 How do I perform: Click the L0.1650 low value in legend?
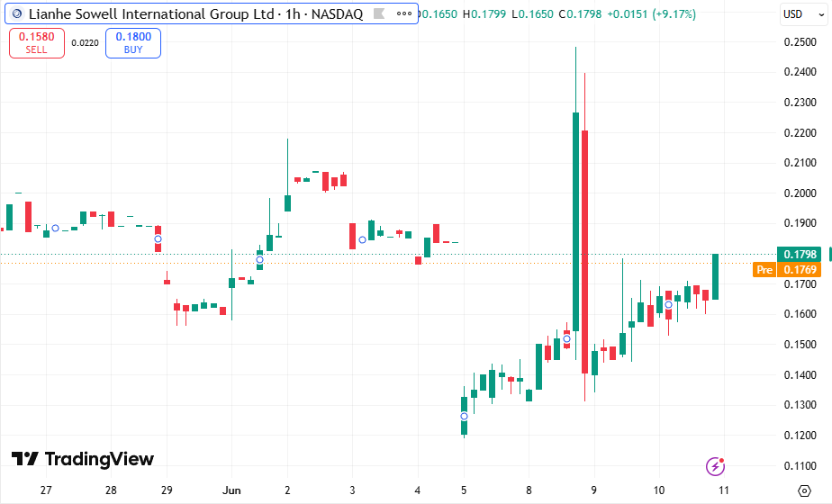tap(532, 14)
